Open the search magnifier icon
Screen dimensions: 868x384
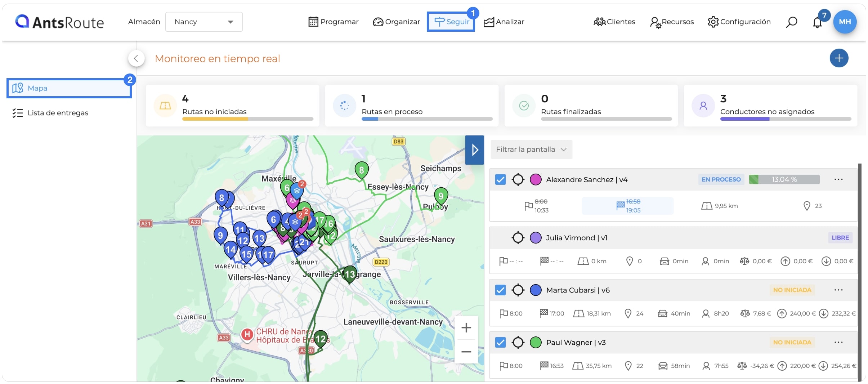click(x=791, y=22)
